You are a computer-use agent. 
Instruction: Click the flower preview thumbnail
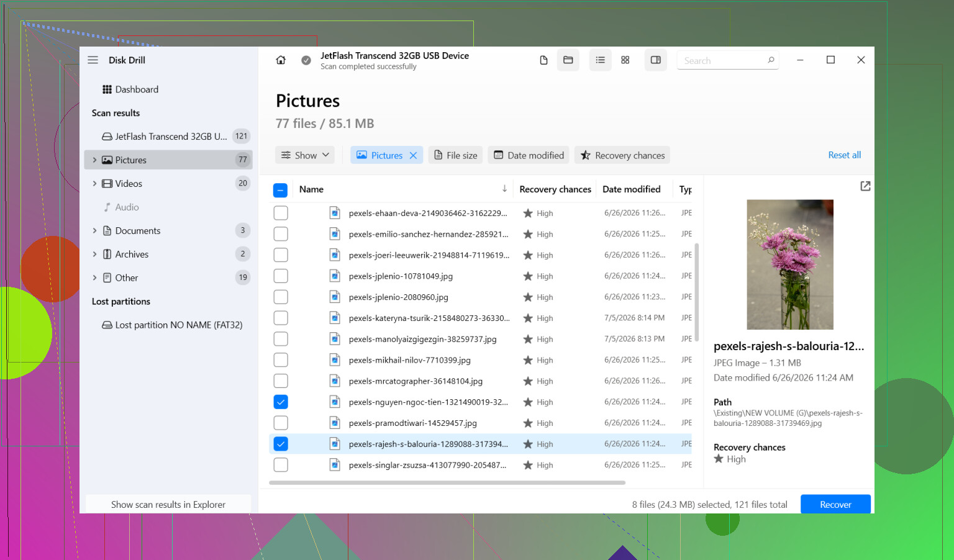coord(789,264)
